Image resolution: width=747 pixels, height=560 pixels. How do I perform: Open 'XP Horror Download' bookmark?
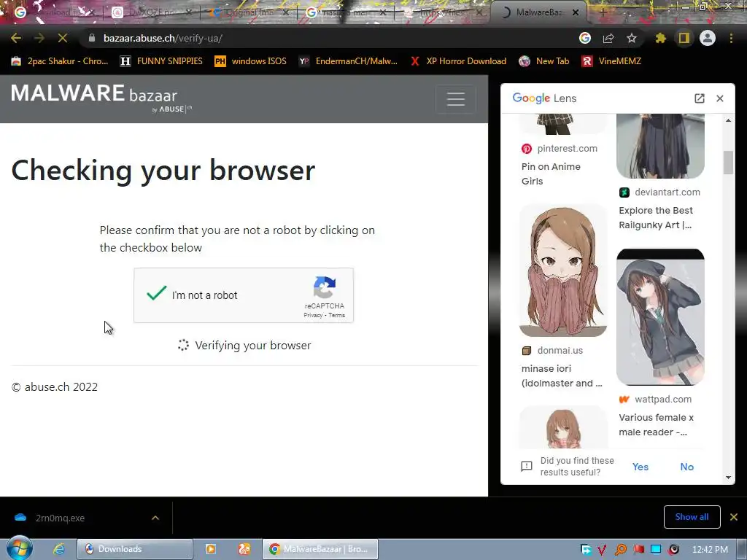(458, 61)
